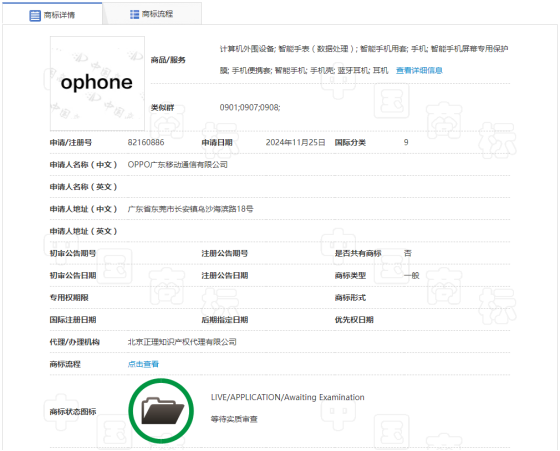Click the 商标类型 label
Screen dimensions: 560x451
coord(350,275)
